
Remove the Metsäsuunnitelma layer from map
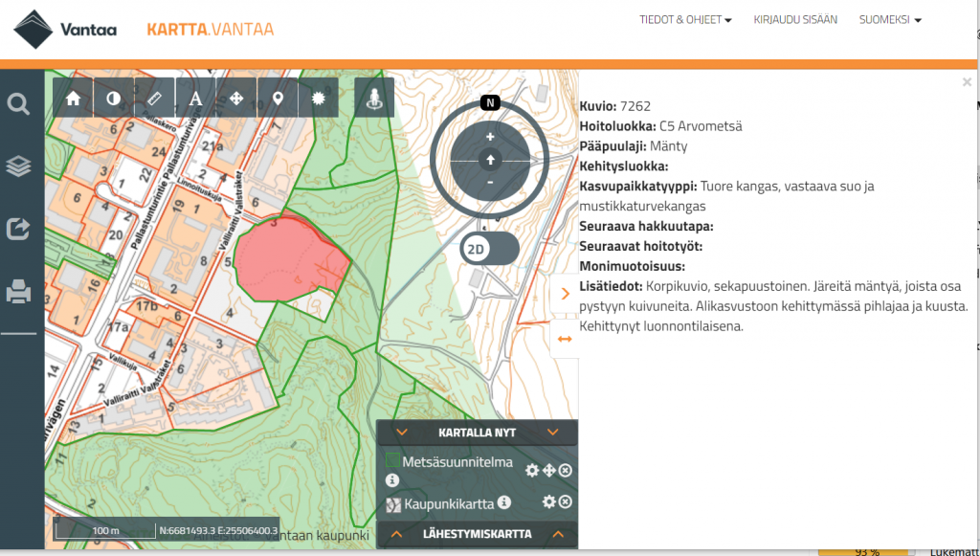565,471
